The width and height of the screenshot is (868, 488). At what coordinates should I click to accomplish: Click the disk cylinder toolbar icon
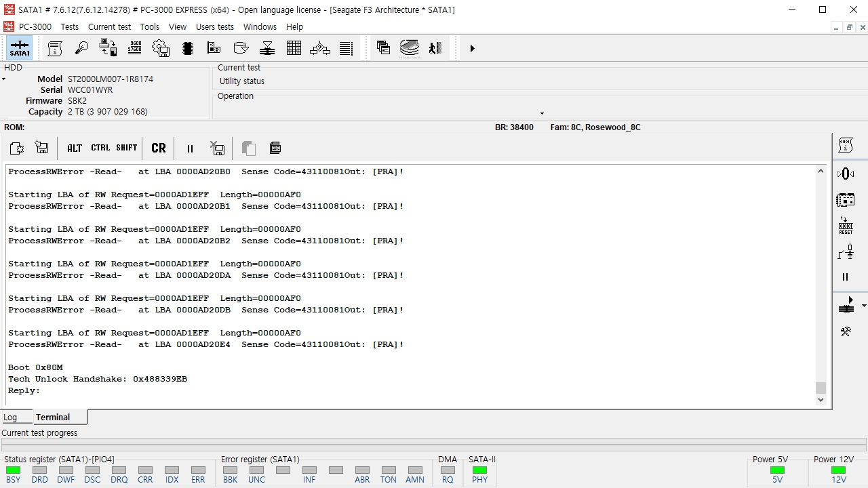[241, 48]
